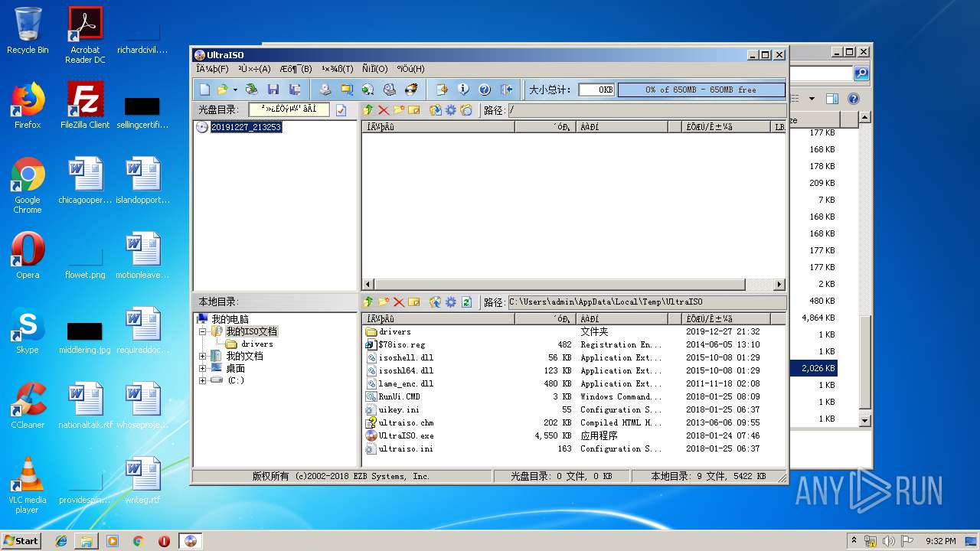The height and width of the screenshot is (551, 980).
Task: Collapse the ISO documents tree node
Action: (x=202, y=331)
